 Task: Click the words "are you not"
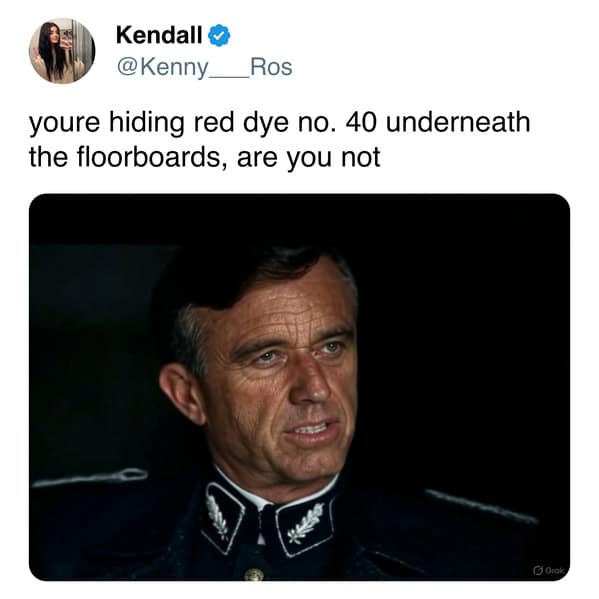pos(308,157)
